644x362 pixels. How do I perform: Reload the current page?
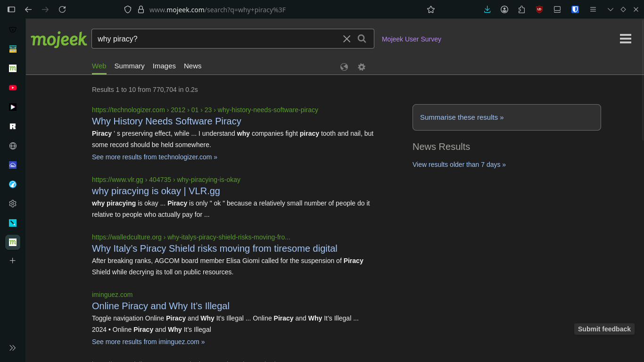(x=62, y=9)
